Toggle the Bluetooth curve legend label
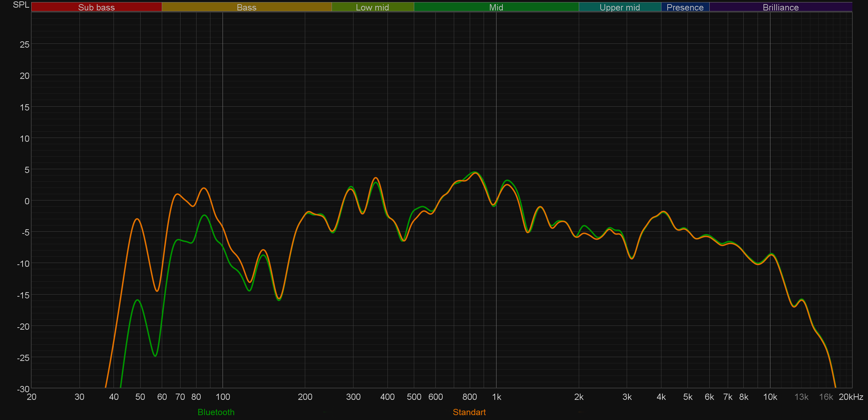The image size is (868, 420). (x=216, y=412)
